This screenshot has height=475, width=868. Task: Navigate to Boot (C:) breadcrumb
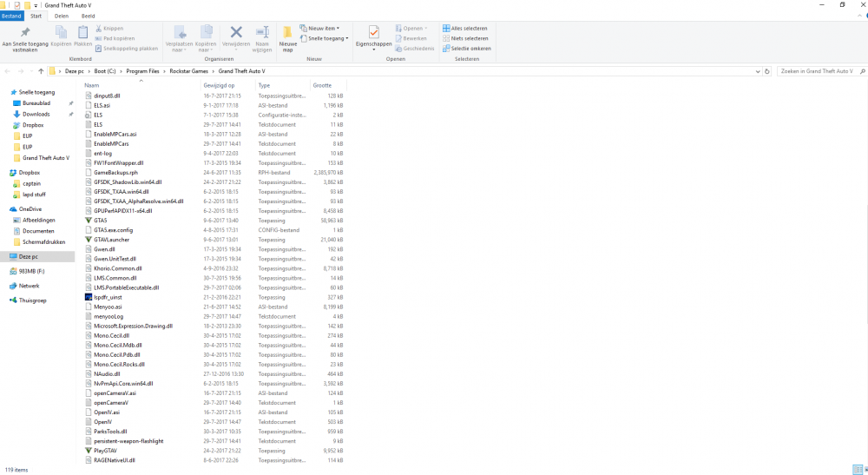click(x=105, y=71)
